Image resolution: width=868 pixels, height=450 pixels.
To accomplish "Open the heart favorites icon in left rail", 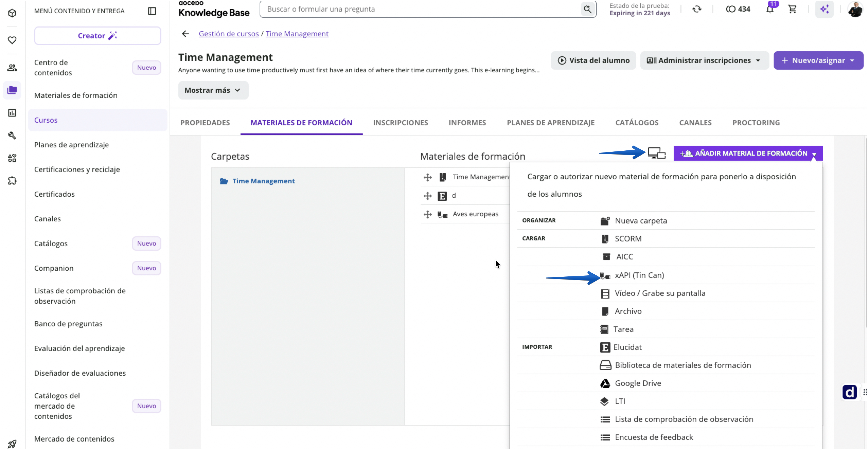I will (12, 40).
